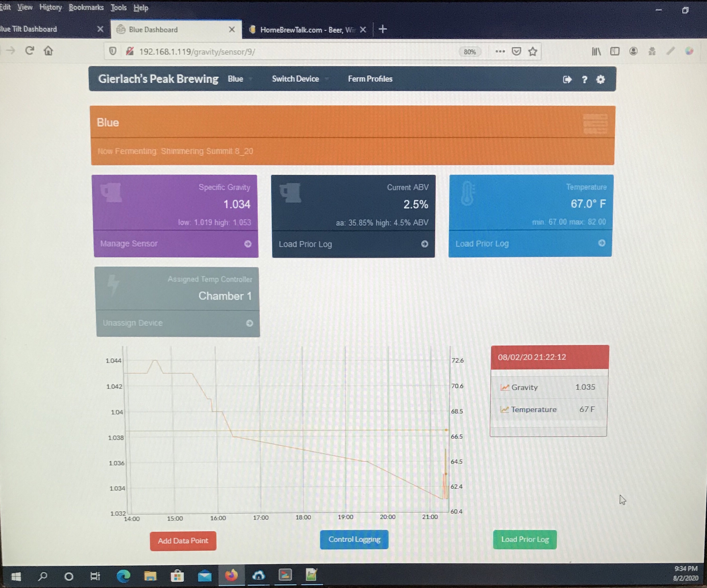This screenshot has height=588, width=707.
Task: Launch Microsoft Edge from taskbar
Action: click(x=123, y=576)
